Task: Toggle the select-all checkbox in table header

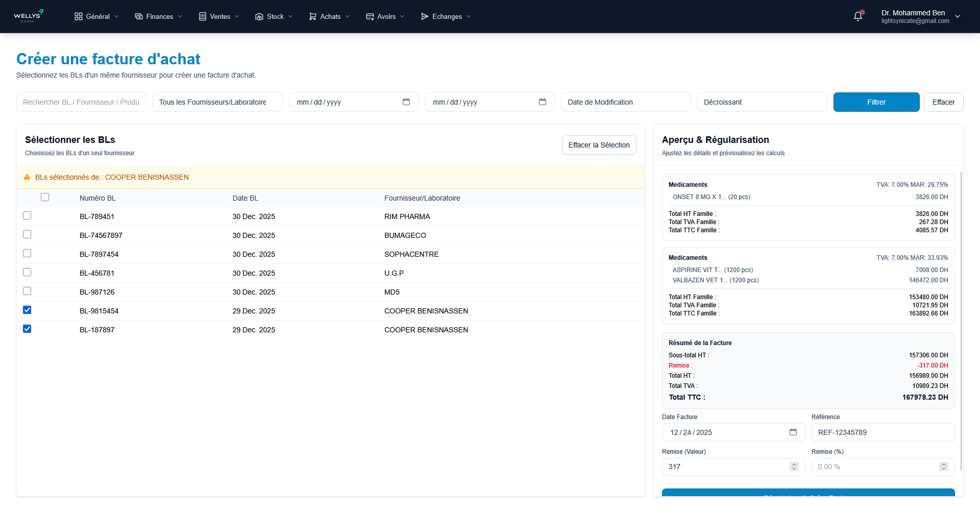Action: pyautogui.click(x=45, y=198)
